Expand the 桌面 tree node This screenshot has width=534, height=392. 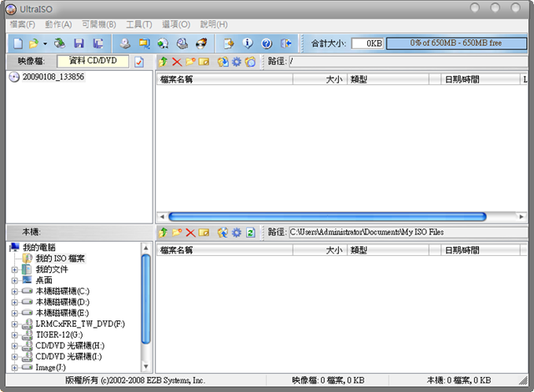point(14,281)
